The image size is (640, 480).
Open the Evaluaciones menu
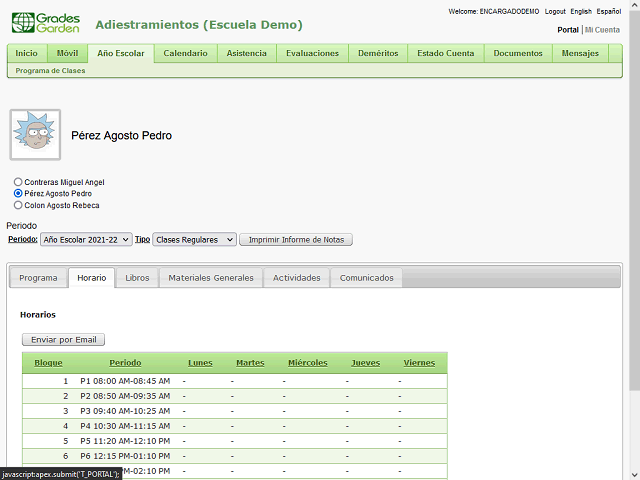pos(312,53)
